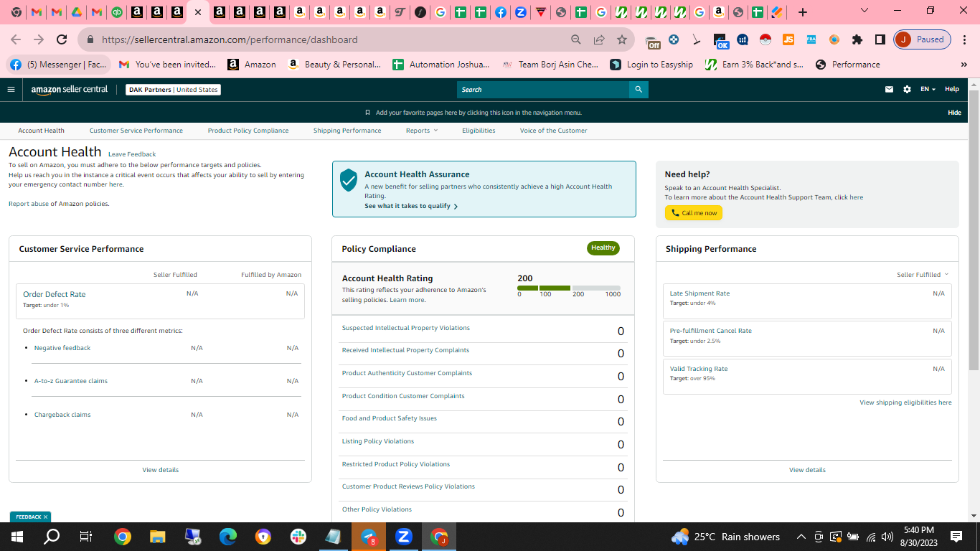Click the extension icon with OK badge
The height and width of the screenshot is (551, 980).
click(x=720, y=41)
